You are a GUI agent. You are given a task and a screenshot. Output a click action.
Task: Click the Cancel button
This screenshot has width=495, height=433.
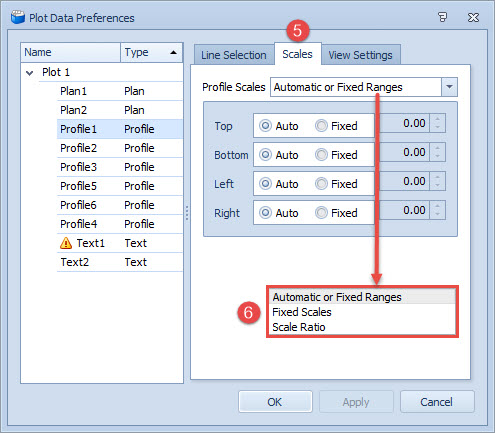437,402
